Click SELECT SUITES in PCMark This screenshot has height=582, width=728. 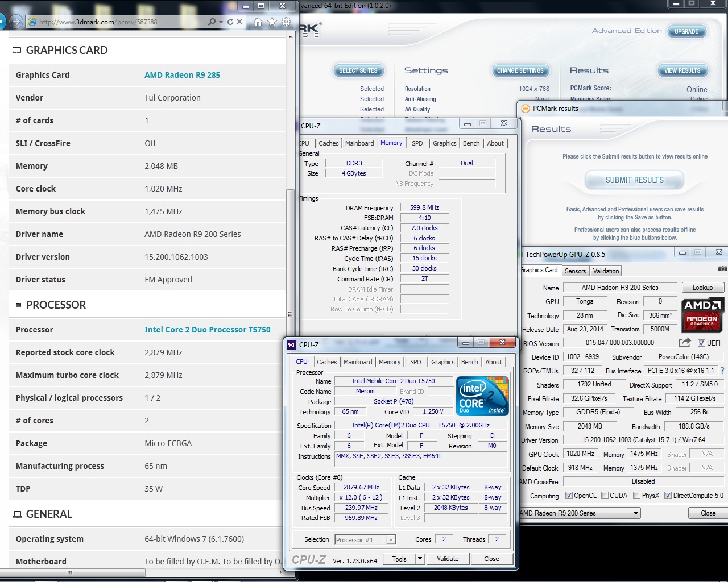(358, 70)
